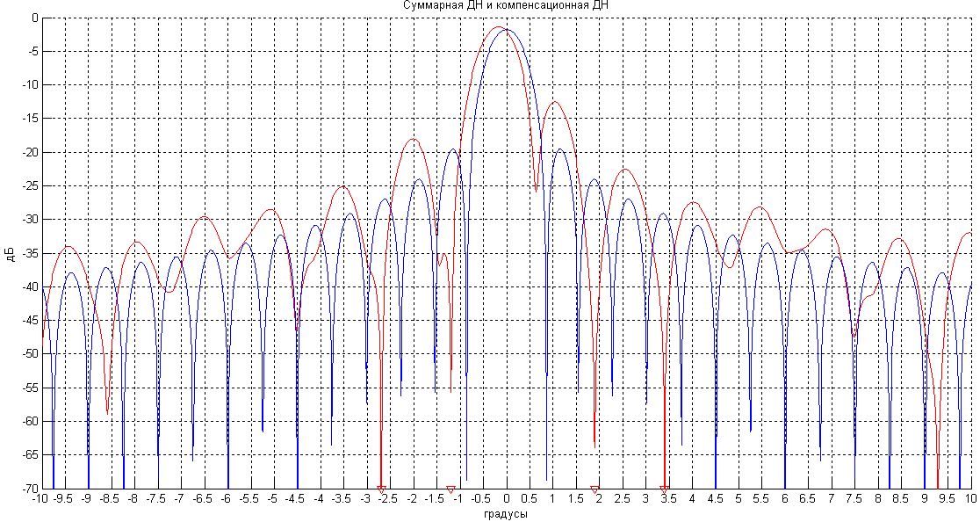Click the red triangle marker near 1.9 degrees
980x522 pixels.
pyautogui.click(x=595, y=489)
